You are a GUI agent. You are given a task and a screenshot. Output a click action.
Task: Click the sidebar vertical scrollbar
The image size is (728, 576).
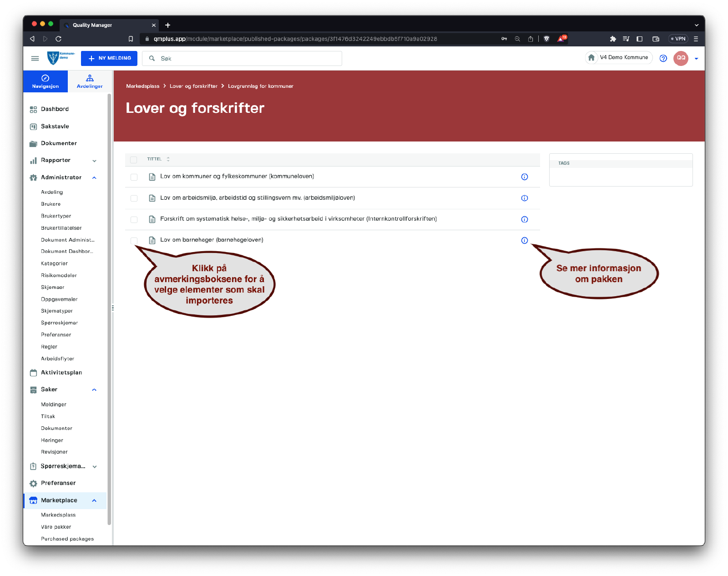(x=109, y=309)
